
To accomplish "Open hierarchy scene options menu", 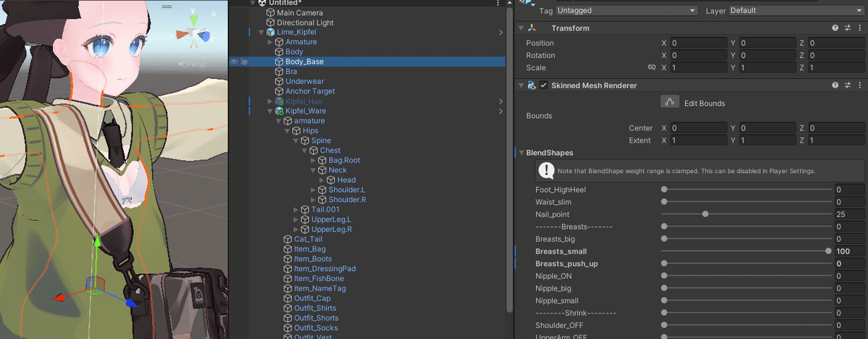I will (x=498, y=3).
